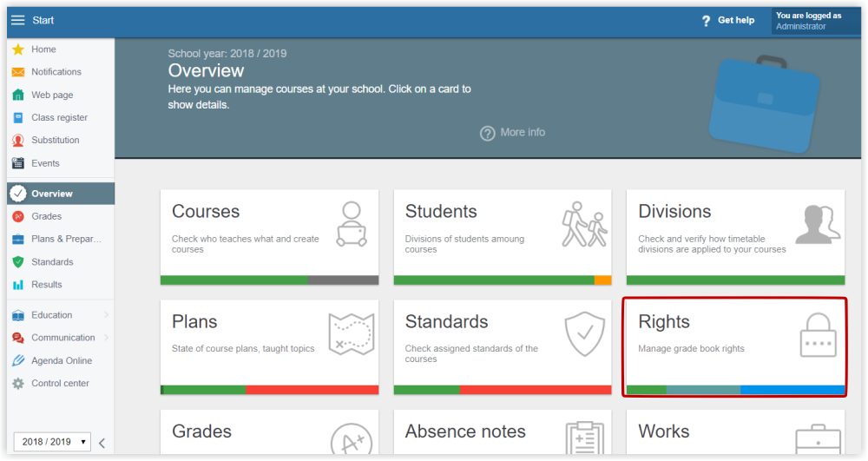This screenshot has width=868, height=461.
Task: Click the Divisions card people silhouette icon
Action: [x=819, y=224]
